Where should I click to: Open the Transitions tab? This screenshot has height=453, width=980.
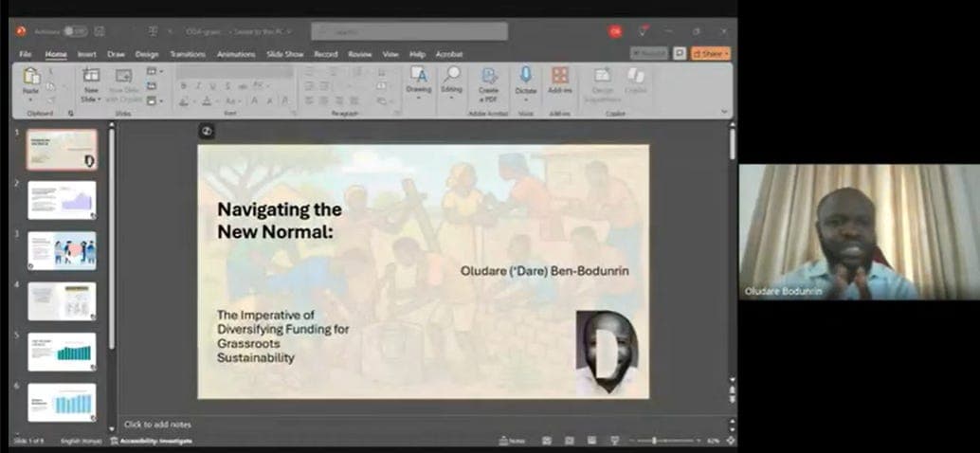tap(188, 54)
